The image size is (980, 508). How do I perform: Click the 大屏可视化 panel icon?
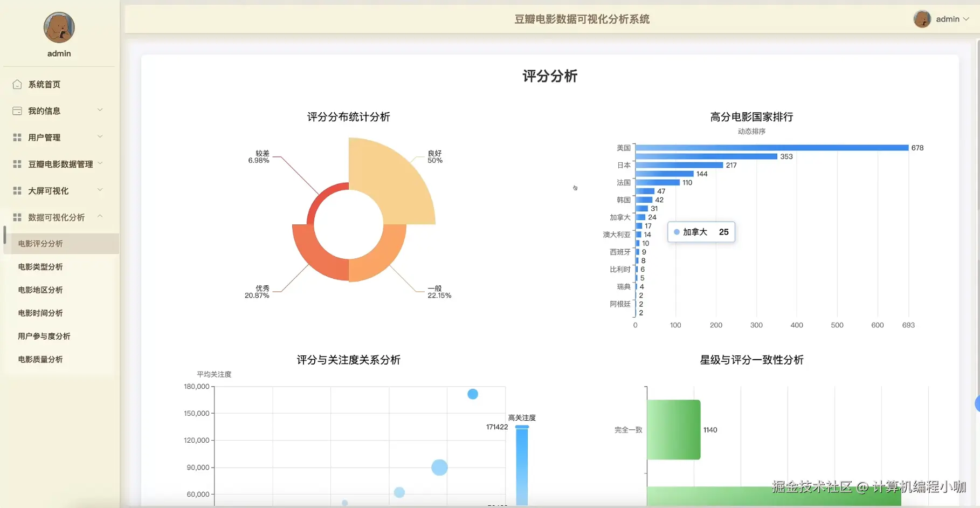tap(16, 190)
